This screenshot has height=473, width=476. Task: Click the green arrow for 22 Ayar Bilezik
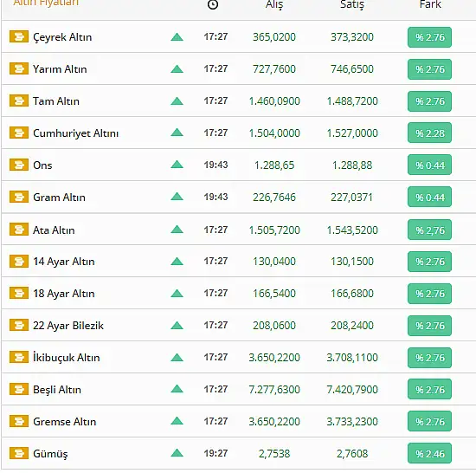click(177, 326)
